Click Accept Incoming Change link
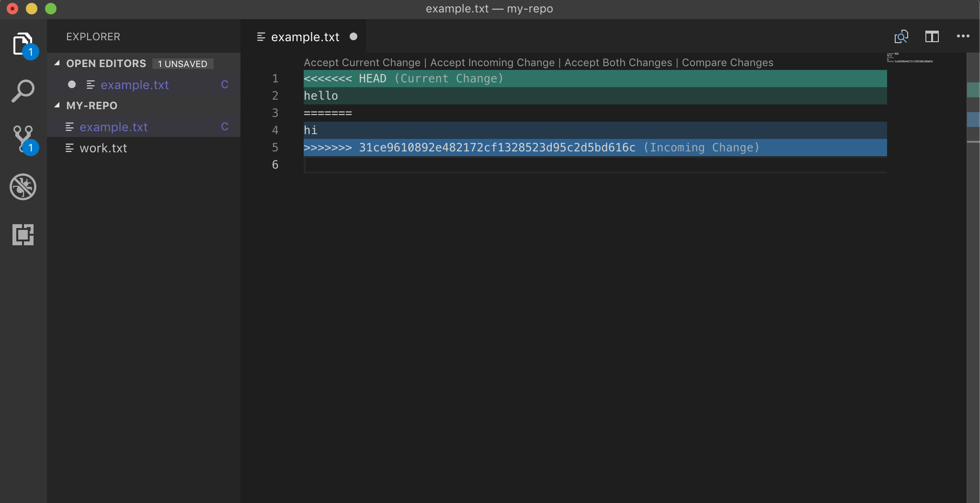Image resolution: width=980 pixels, height=503 pixels. (492, 63)
